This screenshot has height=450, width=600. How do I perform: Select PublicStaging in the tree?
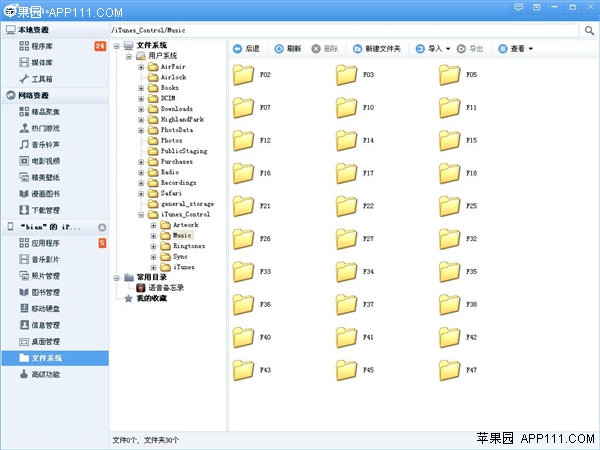coord(178,151)
